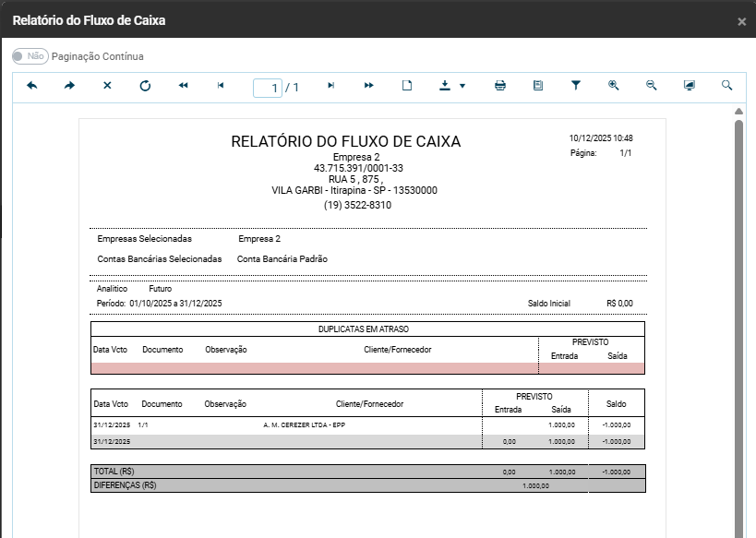Search the report with magnifier icon
Screen dimensions: 756x538
coord(727,86)
